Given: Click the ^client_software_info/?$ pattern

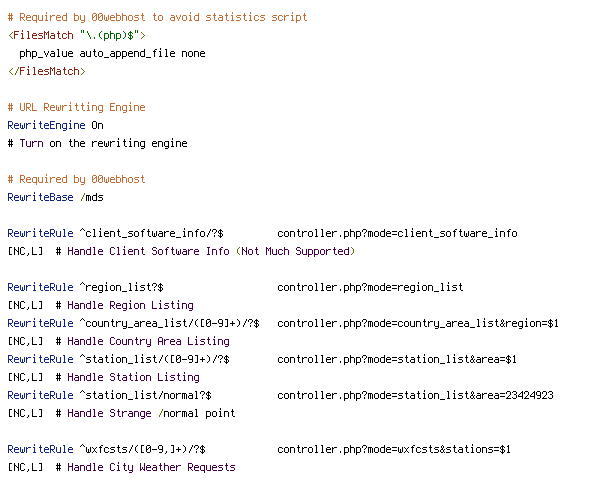Looking at the screenshot, I should pos(152,233).
